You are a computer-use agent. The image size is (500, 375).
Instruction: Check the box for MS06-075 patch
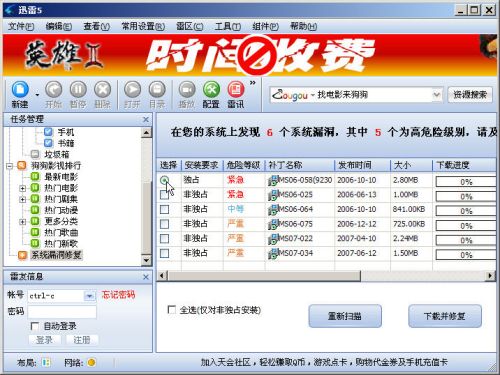pos(164,224)
